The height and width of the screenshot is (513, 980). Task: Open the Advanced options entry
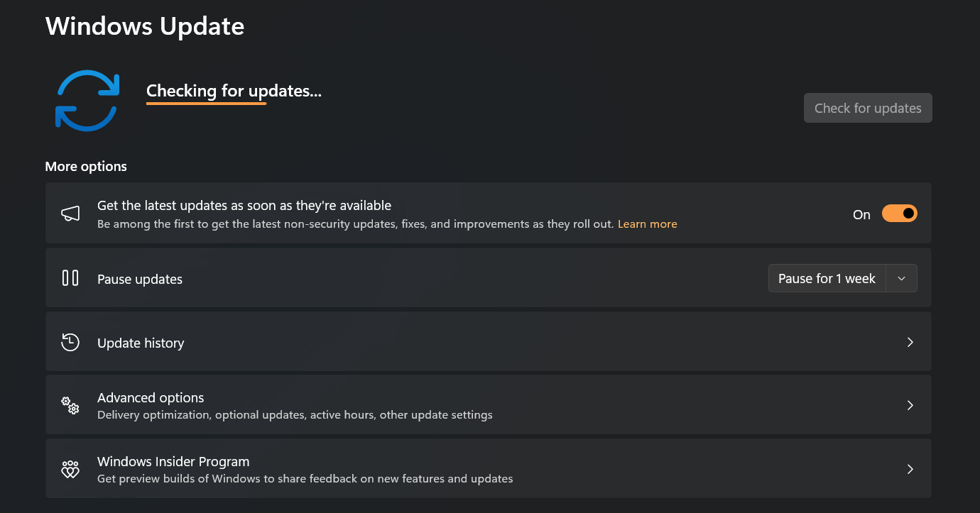(151, 398)
